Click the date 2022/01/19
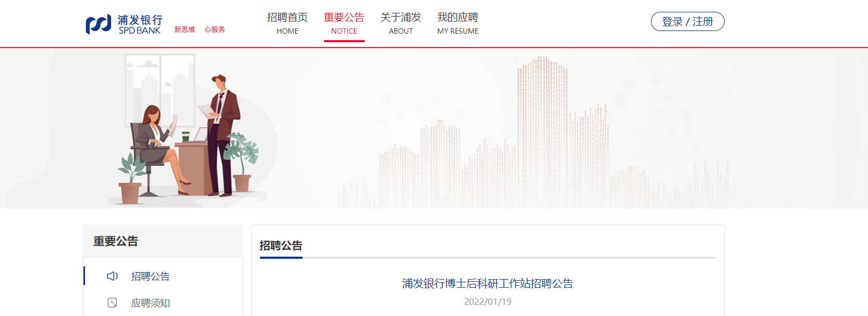The image size is (868, 316). click(x=488, y=302)
